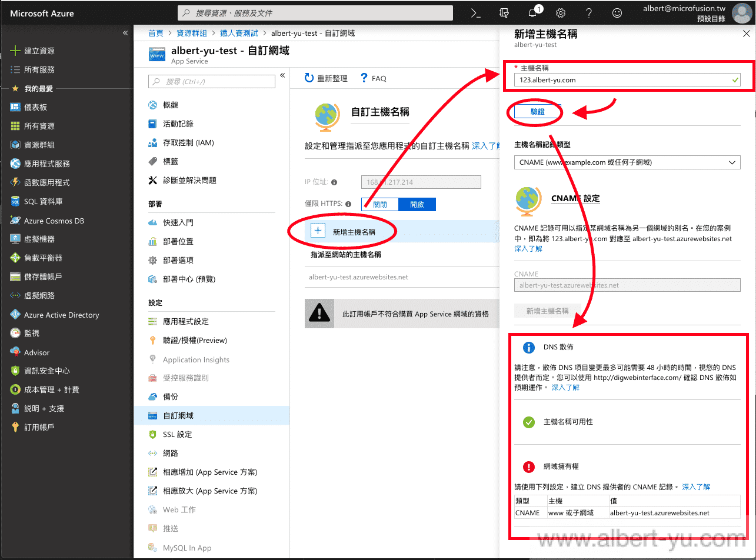Collapse the left Azure sidebar
This screenshot has height=560, width=756.
coord(125,33)
